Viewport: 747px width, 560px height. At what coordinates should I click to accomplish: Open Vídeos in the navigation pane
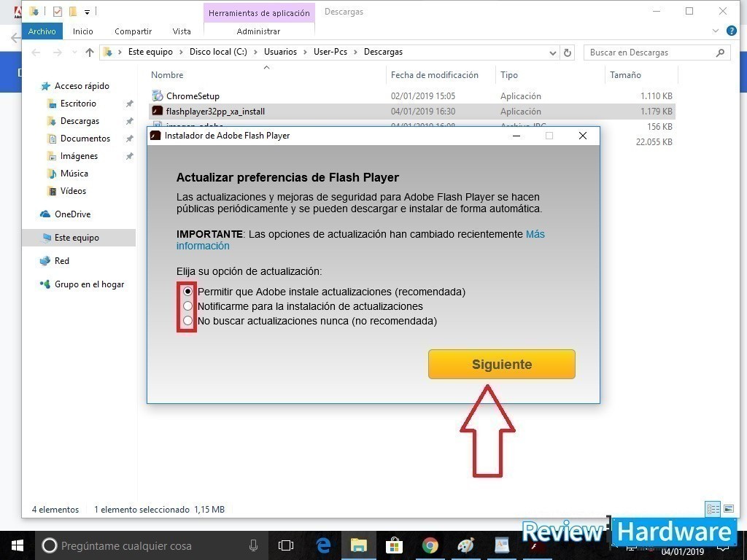73,191
